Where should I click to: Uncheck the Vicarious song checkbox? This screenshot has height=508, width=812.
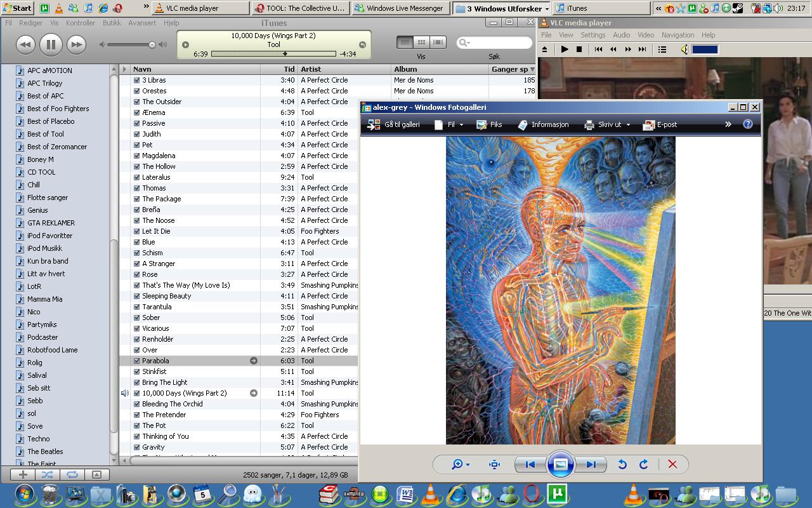point(136,328)
